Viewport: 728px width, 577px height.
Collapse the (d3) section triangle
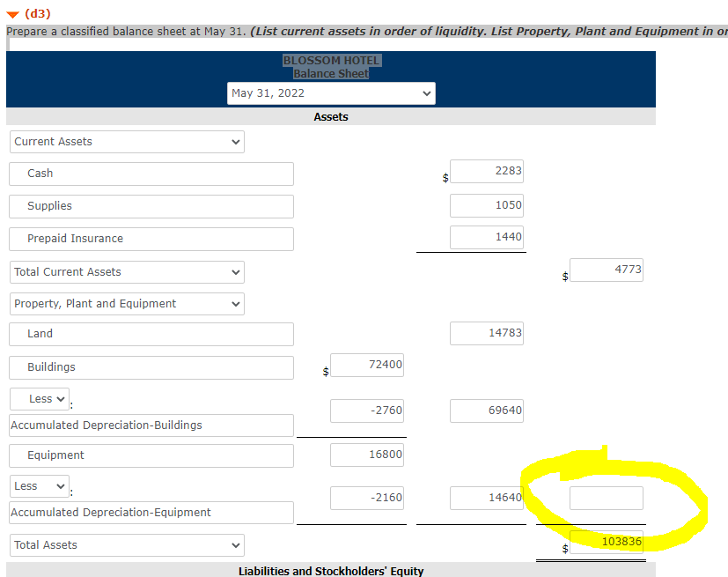12,14
